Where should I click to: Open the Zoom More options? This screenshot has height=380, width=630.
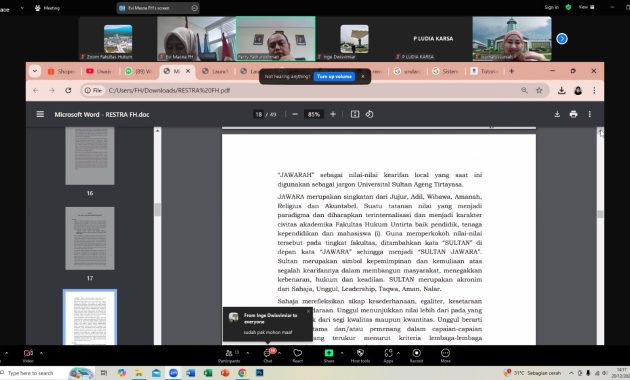445,355
